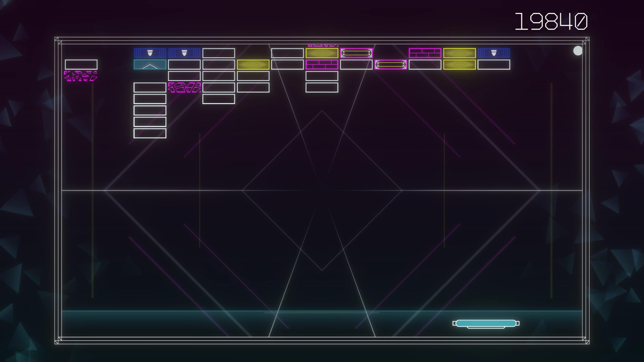Viewport: 644px width, 362px height.
Task: Click the magenta-framed brick in the second row
Action: pyautogui.click(x=390, y=65)
